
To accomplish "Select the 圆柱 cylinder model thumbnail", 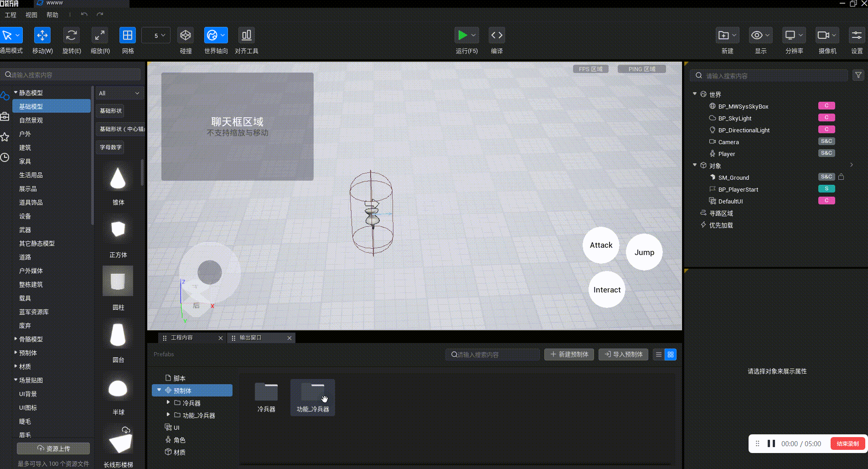I will click(x=118, y=281).
